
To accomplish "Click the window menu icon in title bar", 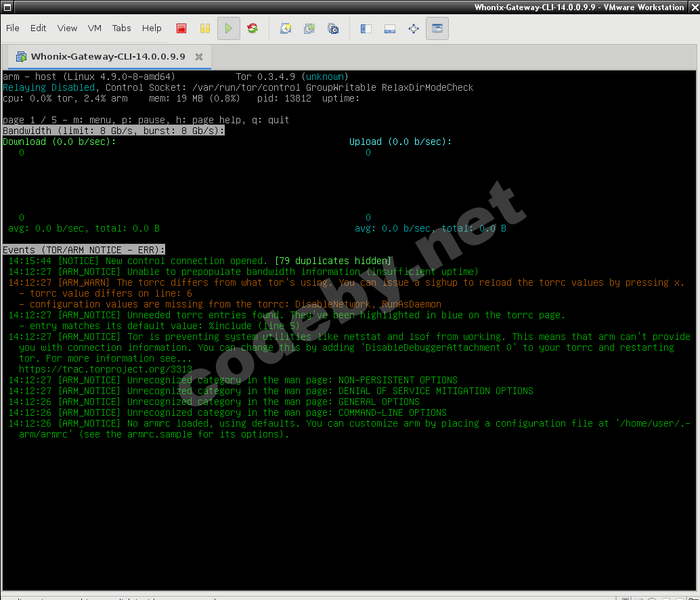I will [7, 7].
